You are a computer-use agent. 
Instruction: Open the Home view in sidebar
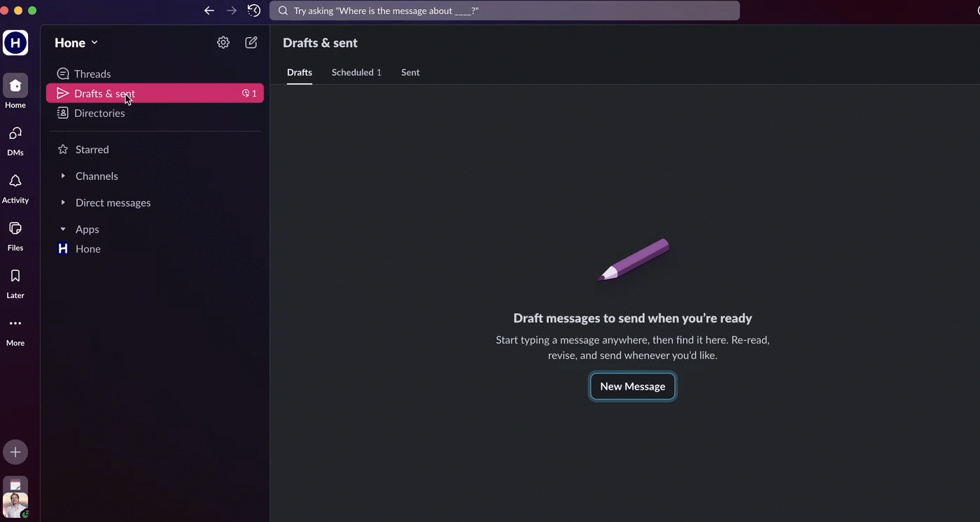[x=15, y=86]
